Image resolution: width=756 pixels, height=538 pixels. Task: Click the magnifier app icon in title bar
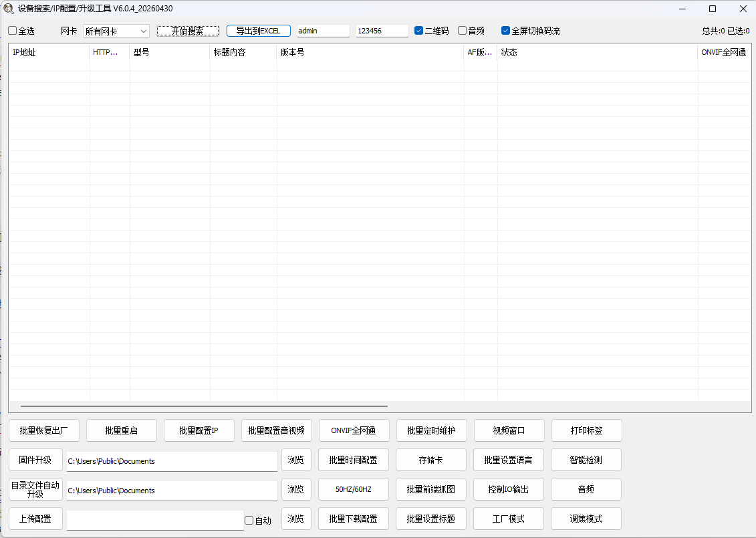8,9
